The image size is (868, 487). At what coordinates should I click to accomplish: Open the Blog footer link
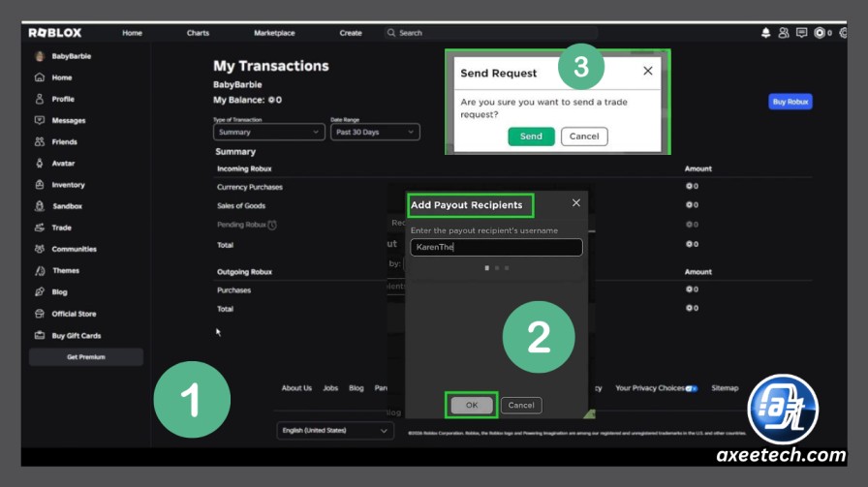click(356, 388)
